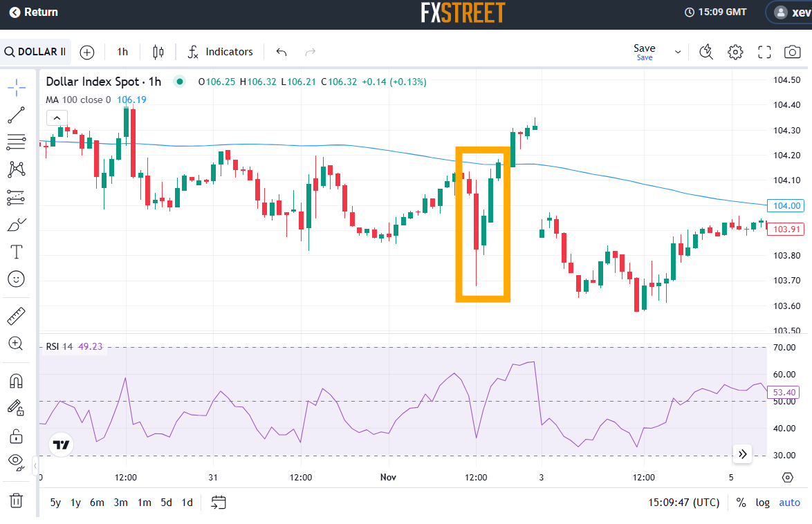The width and height of the screenshot is (812, 524).
Task: Open the text annotation tool
Action: coord(17,251)
